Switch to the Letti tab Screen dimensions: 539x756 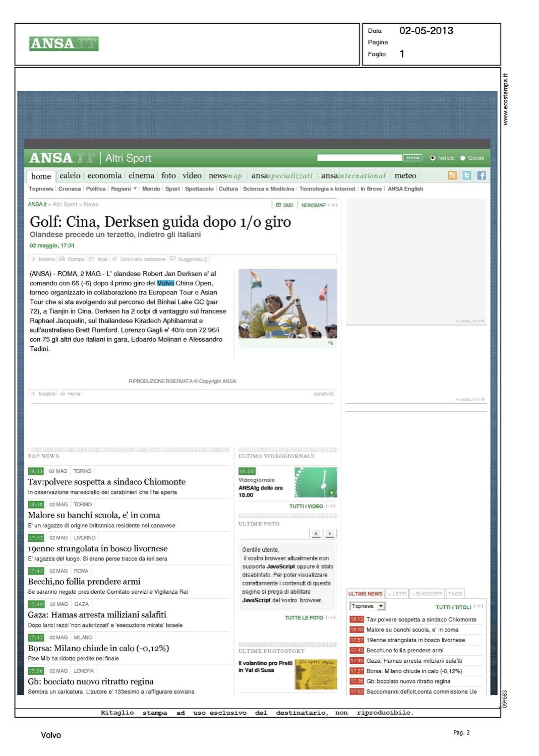[397, 594]
